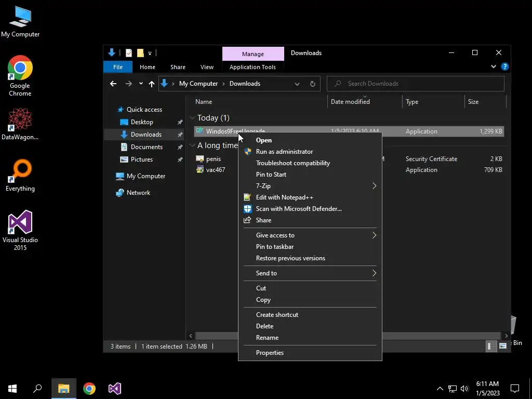Click the Manage contextual tab
This screenshot has width=532, height=399.
253,54
